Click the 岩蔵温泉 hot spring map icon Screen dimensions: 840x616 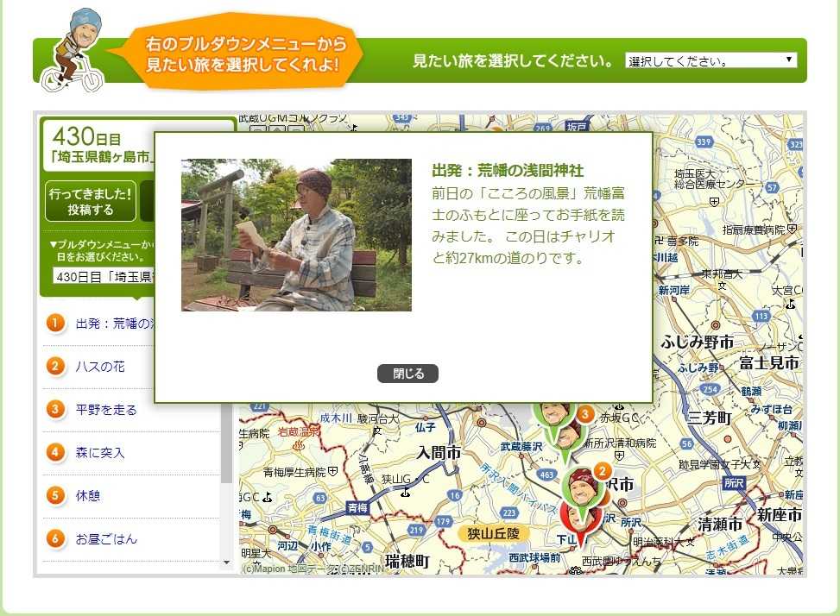point(300,446)
